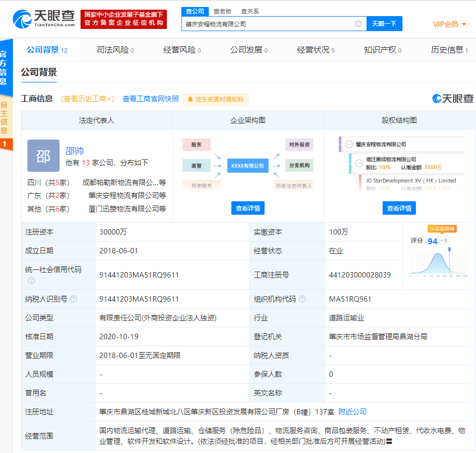This screenshot has width=476, height=453.
Task: Click the score distribution chart marker
Action: pyautogui.click(x=449, y=249)
